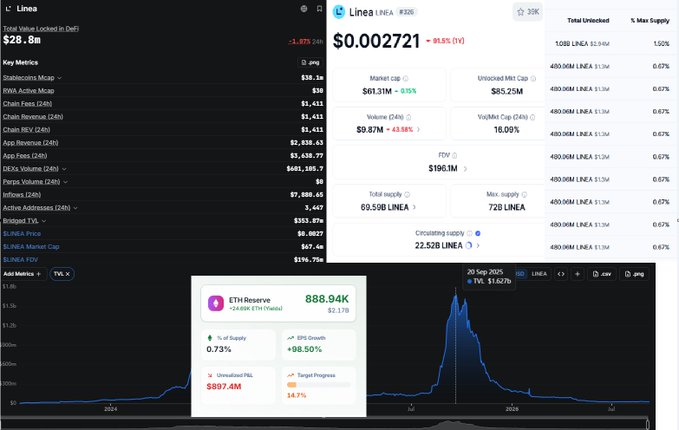Click Add Metrics button
The height and width of the screenshot is (430, 679).
pyautogui.click(x=23, y=274)
